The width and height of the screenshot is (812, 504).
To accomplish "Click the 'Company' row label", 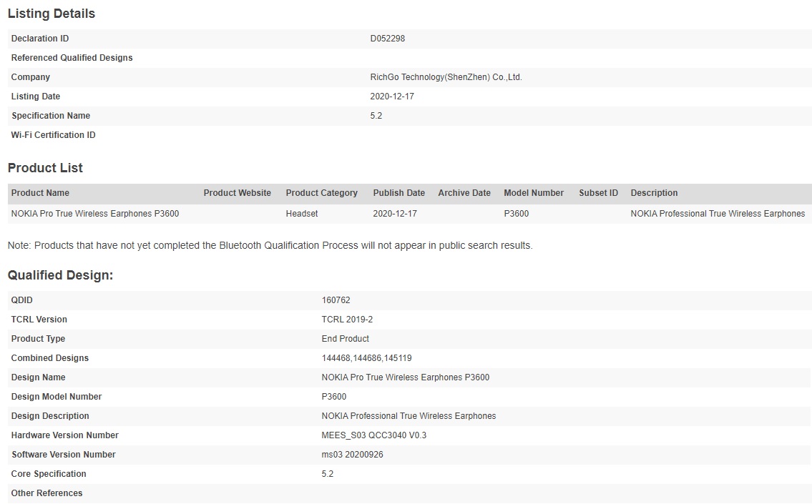I will 31,77.
